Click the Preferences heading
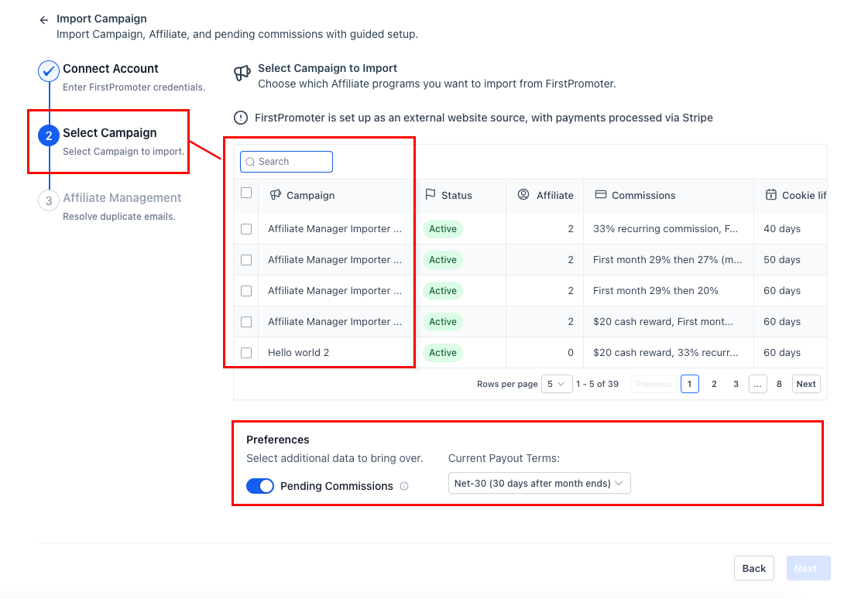This screenshot has width=868, height=599. 278,440
